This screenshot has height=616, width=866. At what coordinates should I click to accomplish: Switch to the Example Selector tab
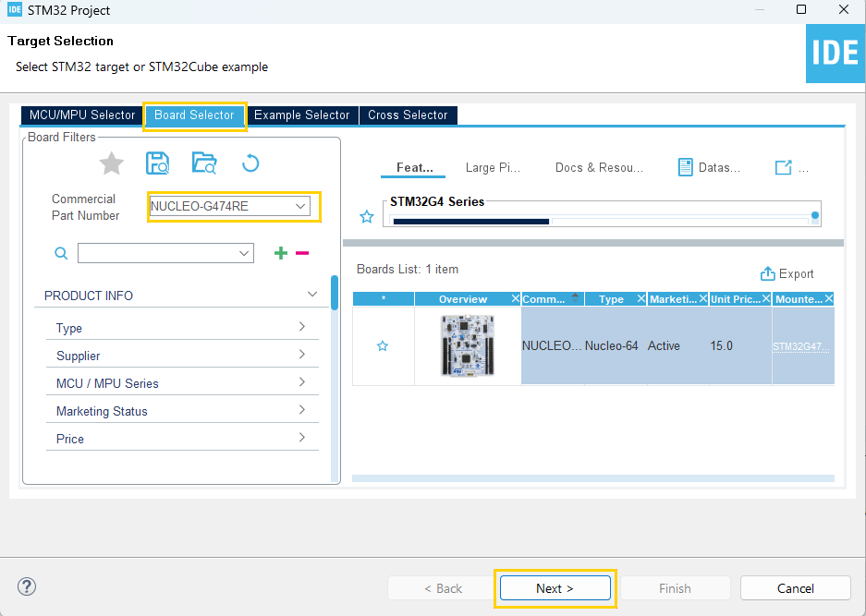301,115
